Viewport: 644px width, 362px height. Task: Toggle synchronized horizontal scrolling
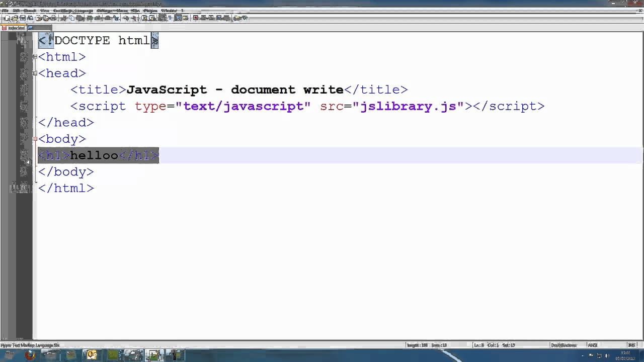152,18
